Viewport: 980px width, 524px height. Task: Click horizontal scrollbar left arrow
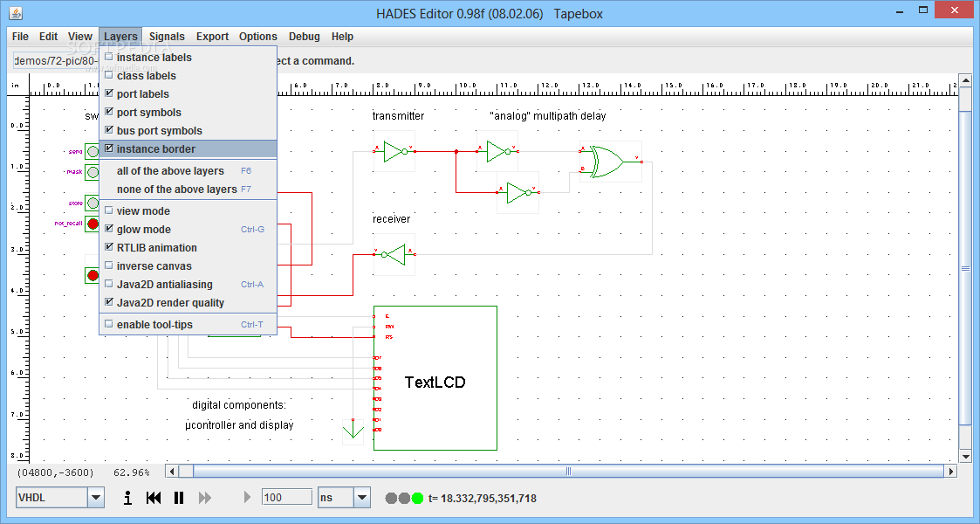coord(173,472)
